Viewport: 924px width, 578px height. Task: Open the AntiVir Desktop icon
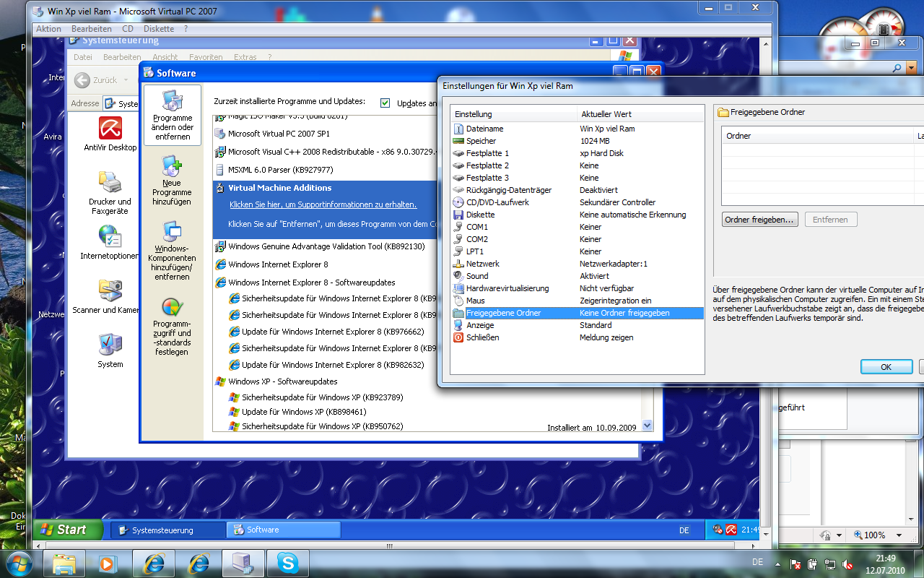(x=110, y=131)
